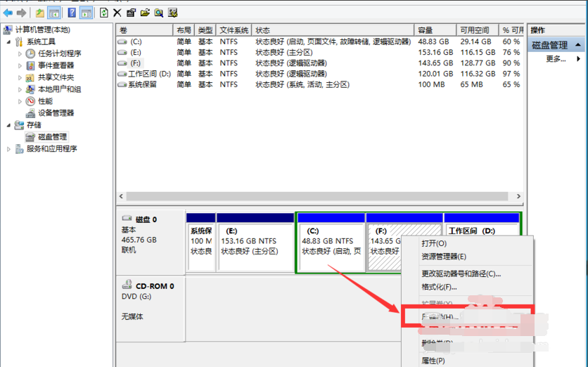Click the 磁盘 0 disk label
The height and width of the screenshot is (367, 588).
[x=146, y=219]
